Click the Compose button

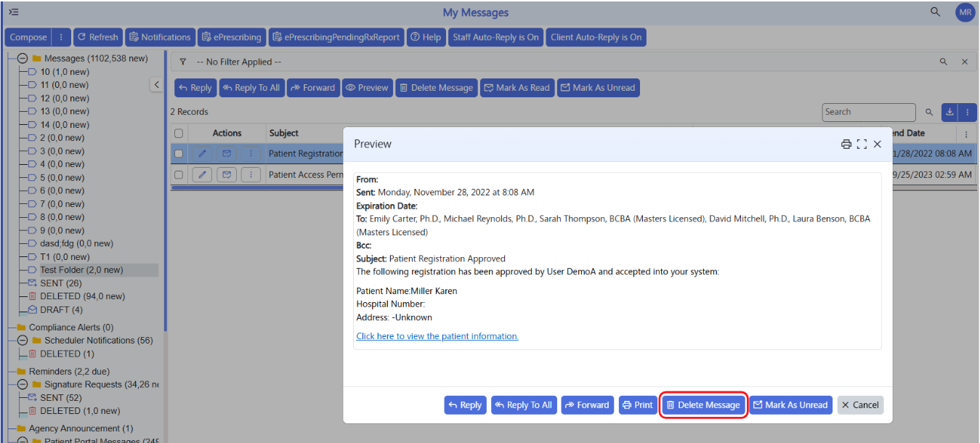pos(28,37)
